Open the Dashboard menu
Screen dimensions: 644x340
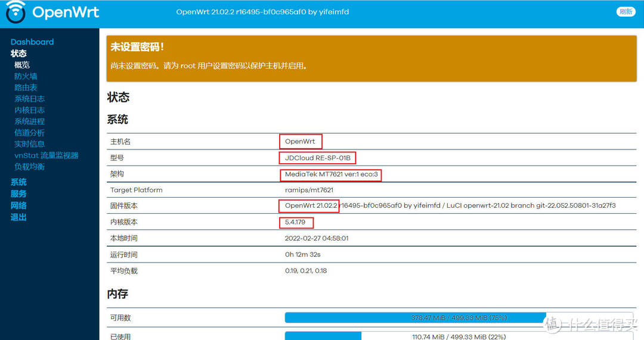click(32, 42)
